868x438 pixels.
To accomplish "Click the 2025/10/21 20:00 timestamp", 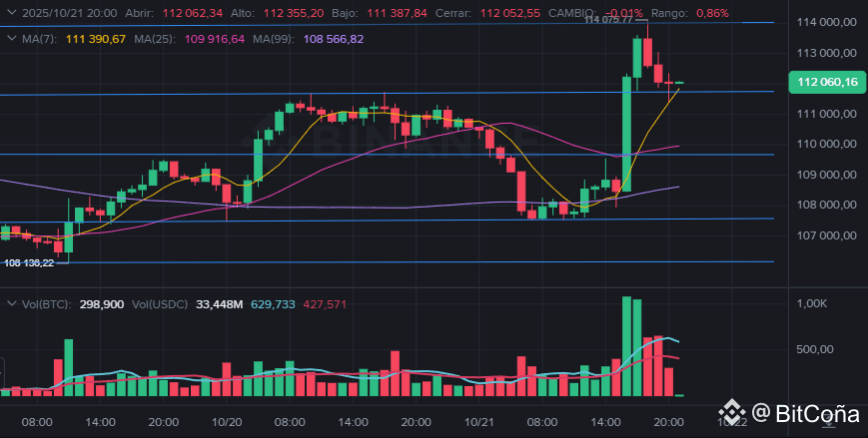I will pyautogui.click(x=69, y=13).
